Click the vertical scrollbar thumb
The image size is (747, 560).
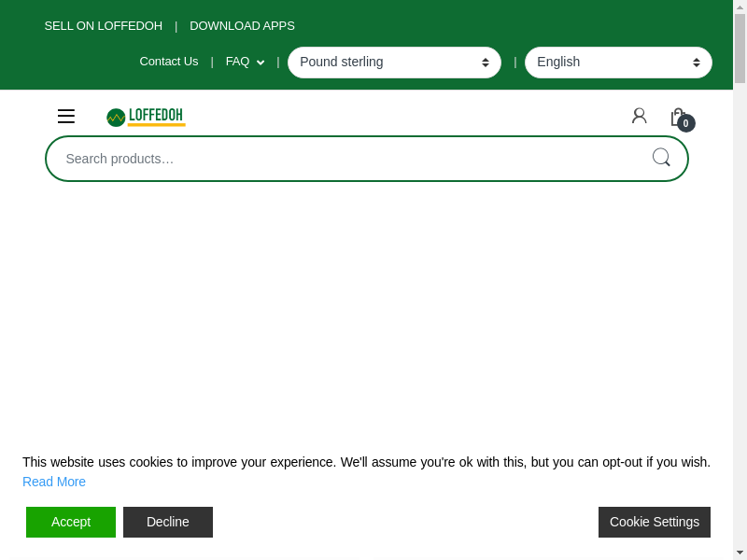tap(740, 49)
